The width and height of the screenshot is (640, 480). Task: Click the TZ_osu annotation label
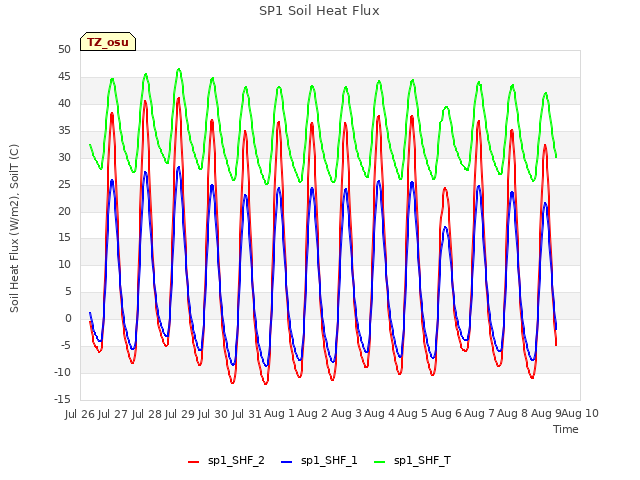(x=108, y=42)
